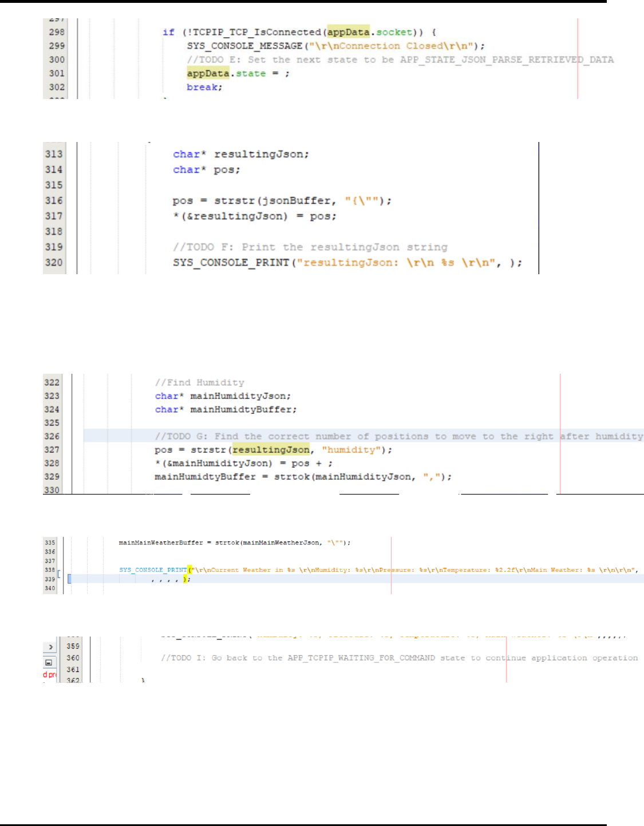This screenshot has height=826, width=644.
Task: Click line number 360 in the gutter
Action: pyautogui.click(x=73, y=658)
